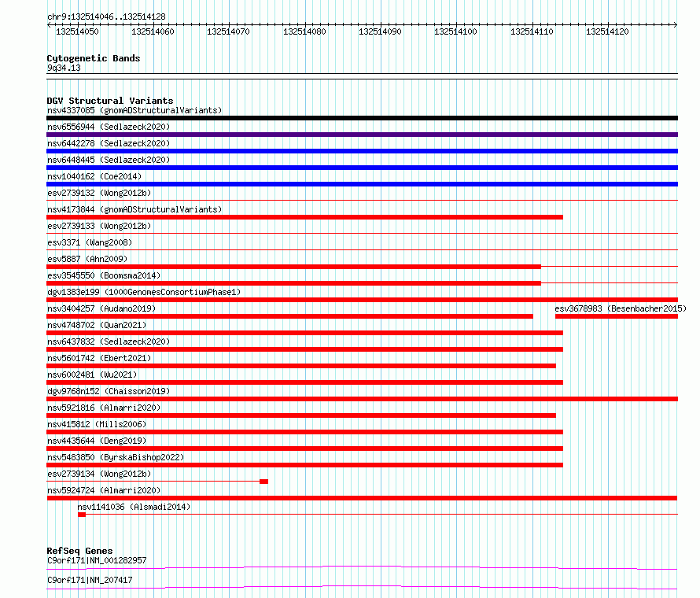Screen dimensions: 700x598
Task: Open variant nsv1040162 (Coe2014)
Action: [94, 176]
